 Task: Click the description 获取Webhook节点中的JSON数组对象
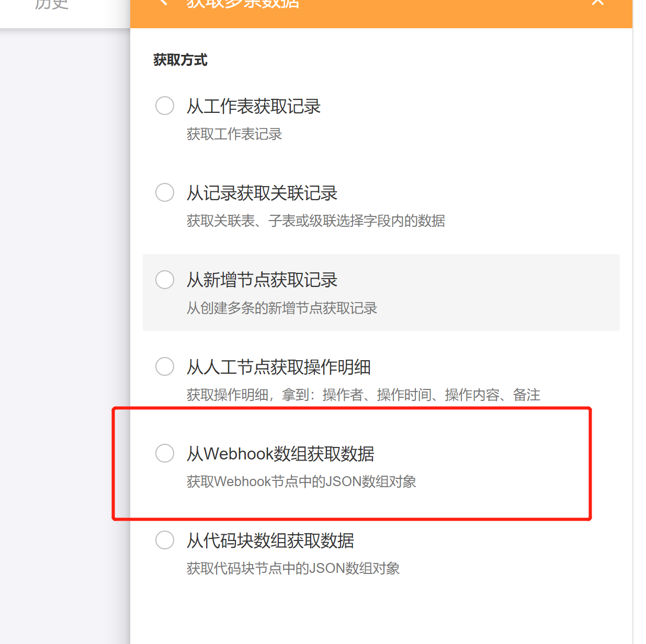point(301,481)
